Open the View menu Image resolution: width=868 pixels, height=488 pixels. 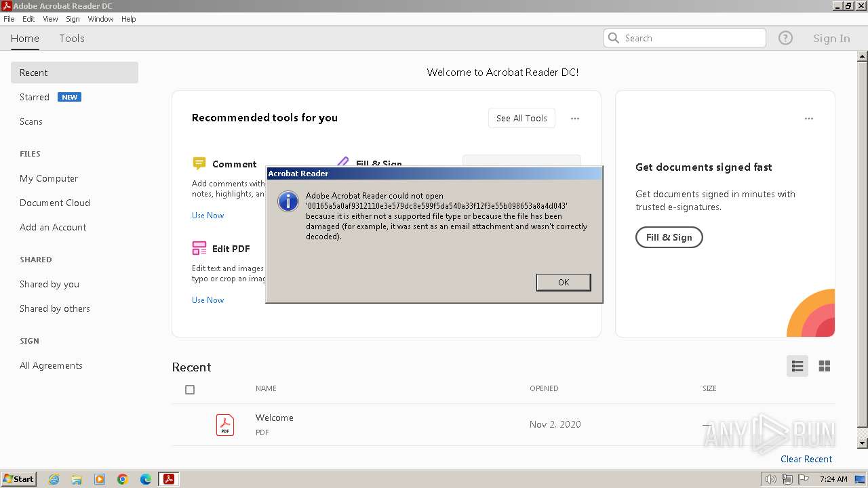50,19
